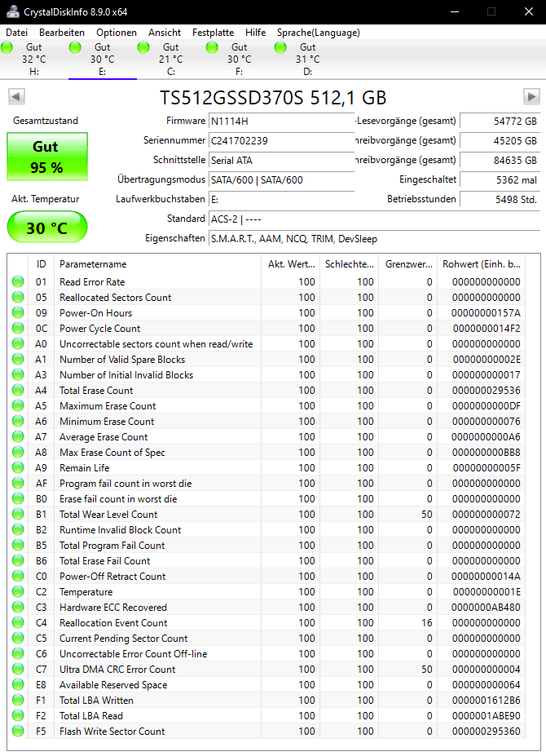Click status icon for Power-On Hours
The image size is (546, 756).
point(18,312)
